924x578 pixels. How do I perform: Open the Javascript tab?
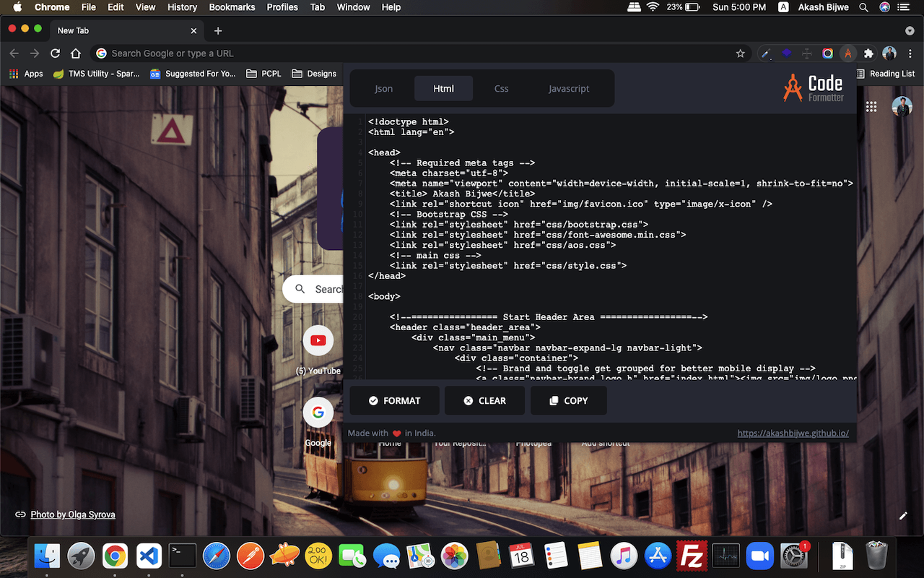[x=569, y=88]
